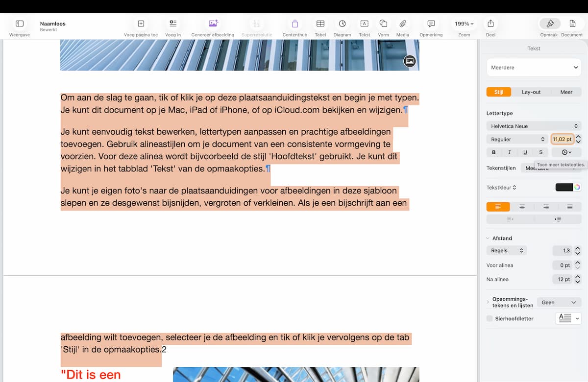The image size is (588, 382).
Task: Click the Tekstkleur black color swatch
Action: [x=564, y=187]
